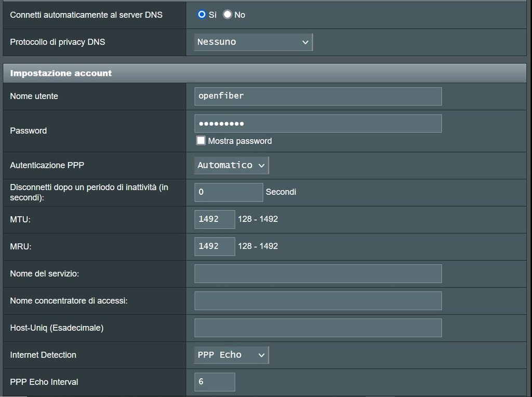Select the MTU value field
Image resolution: width=532 pixels, height=397 pixels.
click(x=215, y=219)
